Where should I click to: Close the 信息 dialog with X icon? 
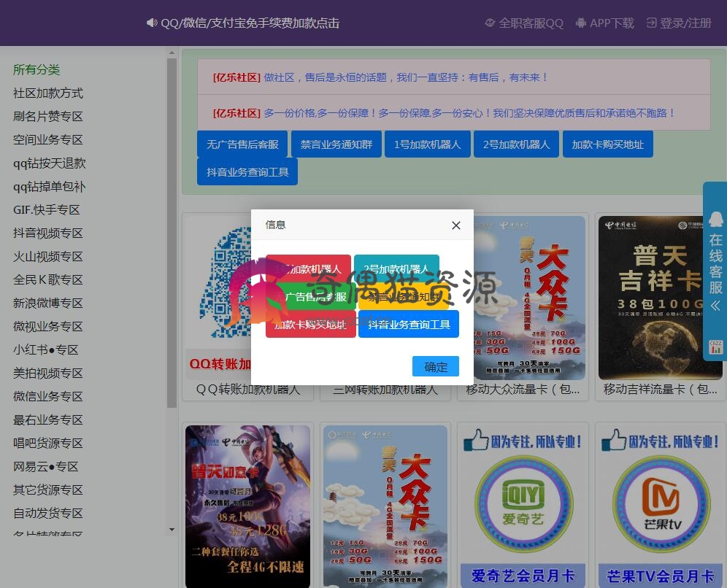click(456, 225)
